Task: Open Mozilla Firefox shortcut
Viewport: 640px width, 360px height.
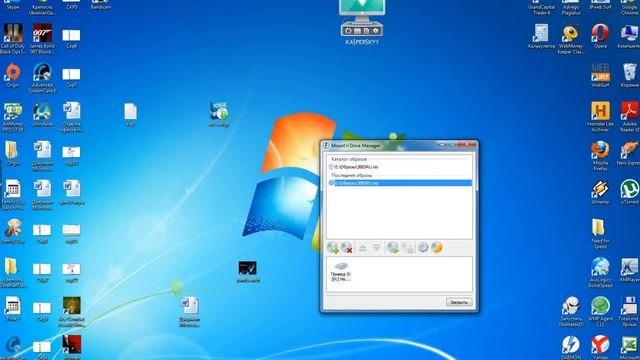Action: pyautogui.click(x=600, y=156)
